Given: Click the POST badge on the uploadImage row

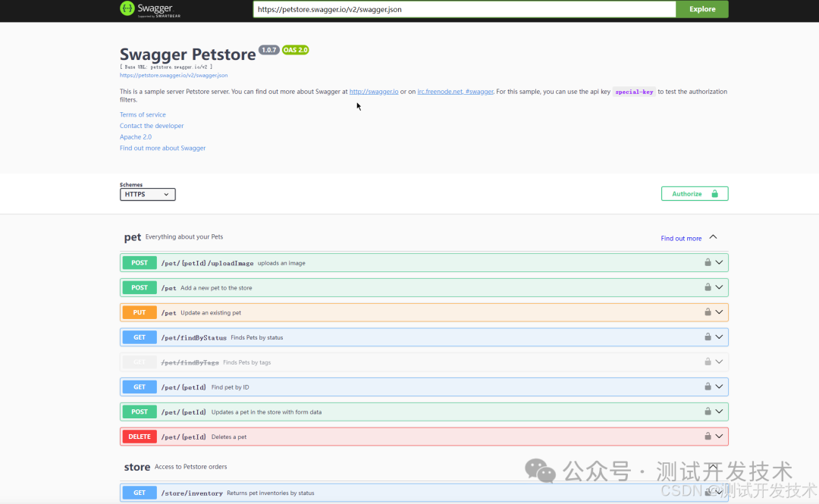Looking at the screenshot, I should coord(140,263).
